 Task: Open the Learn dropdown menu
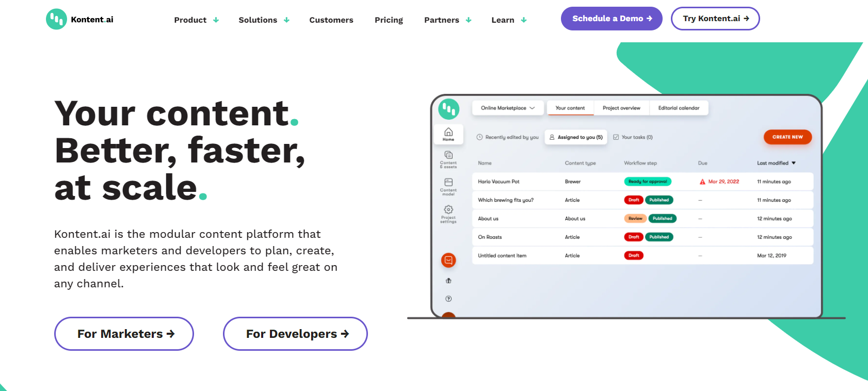[x=509, y=20]
